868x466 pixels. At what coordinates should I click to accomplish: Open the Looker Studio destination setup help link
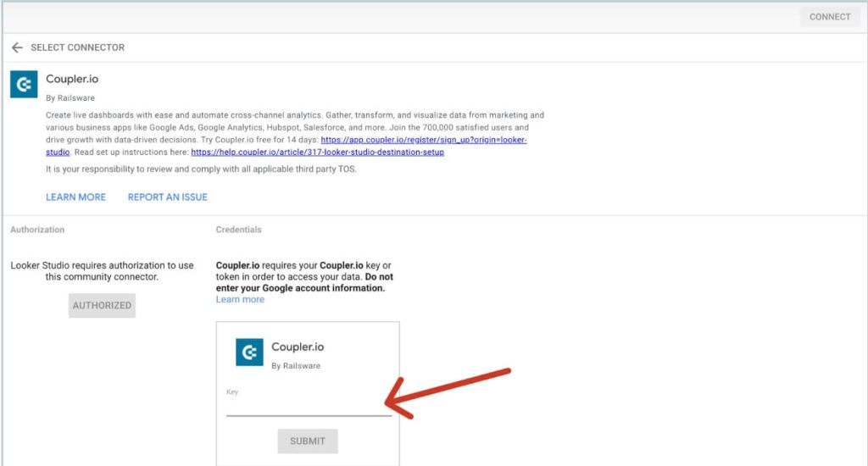tap(317, 153)
